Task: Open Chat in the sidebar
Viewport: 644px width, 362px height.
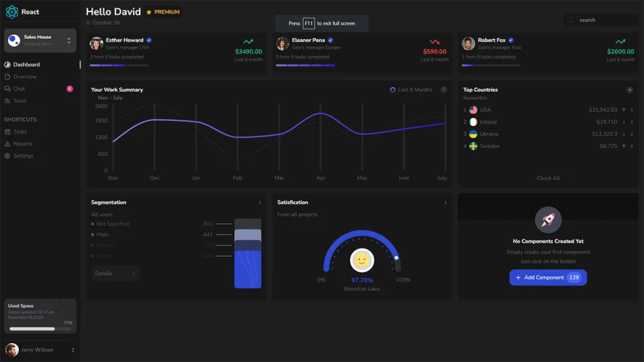Action: (x=19, y=88)
